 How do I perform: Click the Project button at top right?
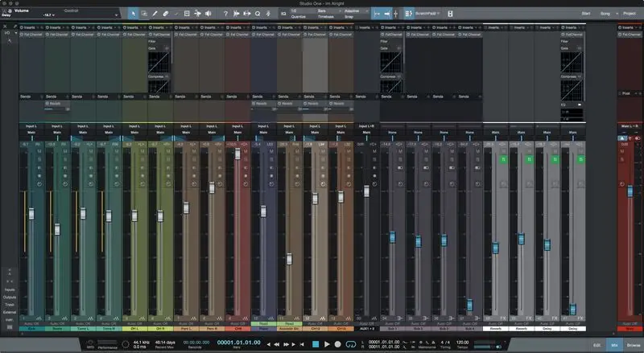[628, 14]
